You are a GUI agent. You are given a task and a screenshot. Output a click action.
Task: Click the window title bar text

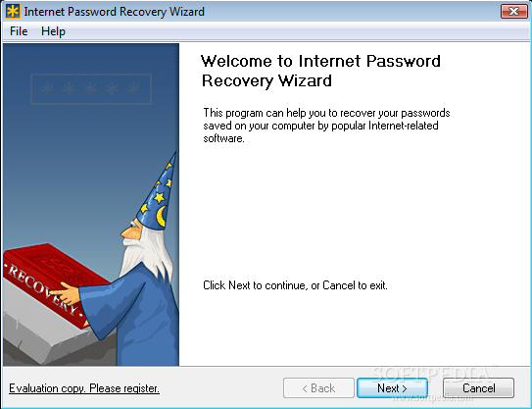pyautogui.click(x=114, y=12)
